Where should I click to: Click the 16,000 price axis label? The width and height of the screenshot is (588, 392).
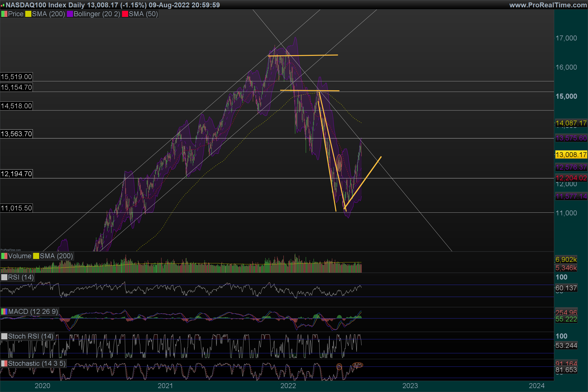(x=566, y=67)
